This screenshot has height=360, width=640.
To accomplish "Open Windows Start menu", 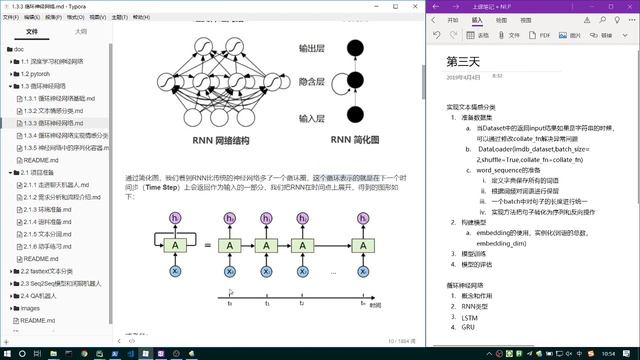I will tap(7, 353).
